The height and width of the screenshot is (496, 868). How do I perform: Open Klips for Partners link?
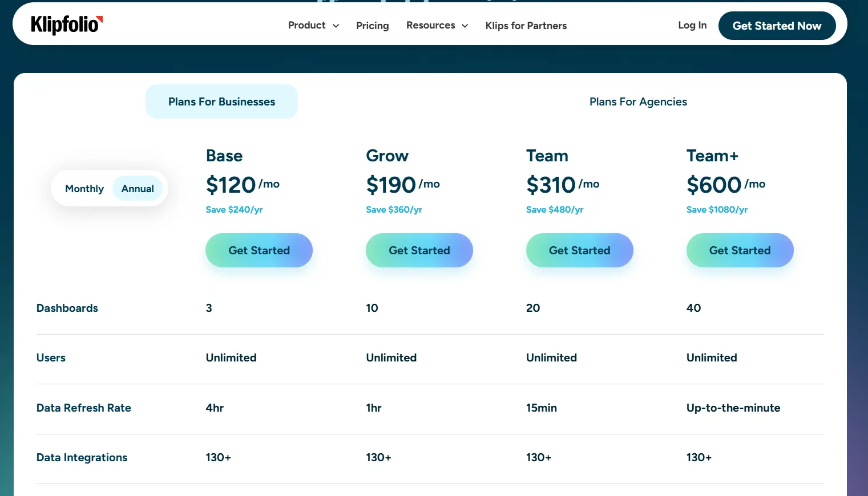(526, 26)
